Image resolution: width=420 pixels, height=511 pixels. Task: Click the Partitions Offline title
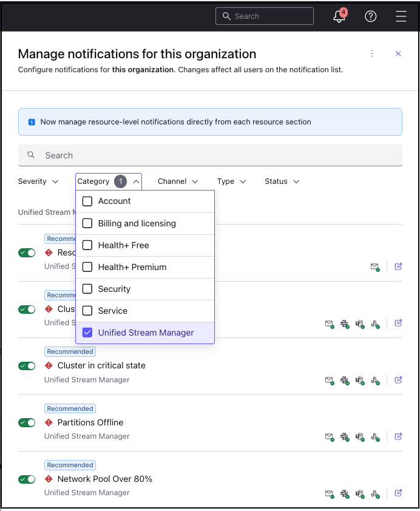pos(90,422)
